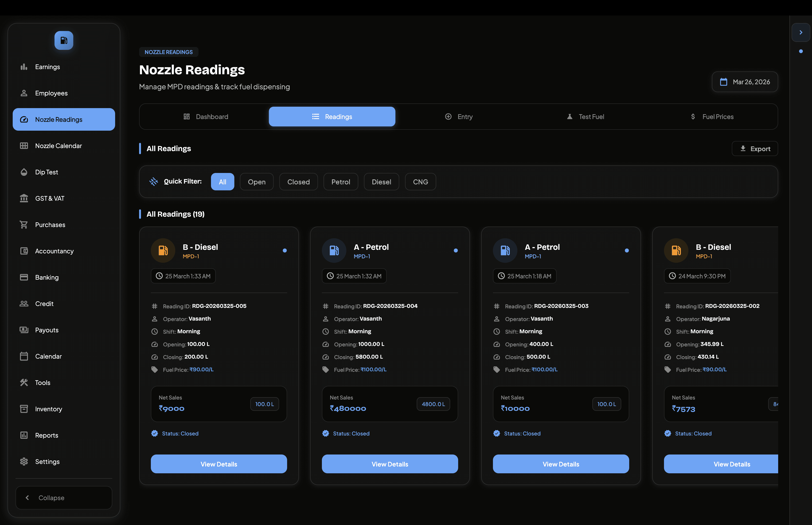Open Tools in the sidebar
This screenshot has height=525, width=812.
(43, 383)
